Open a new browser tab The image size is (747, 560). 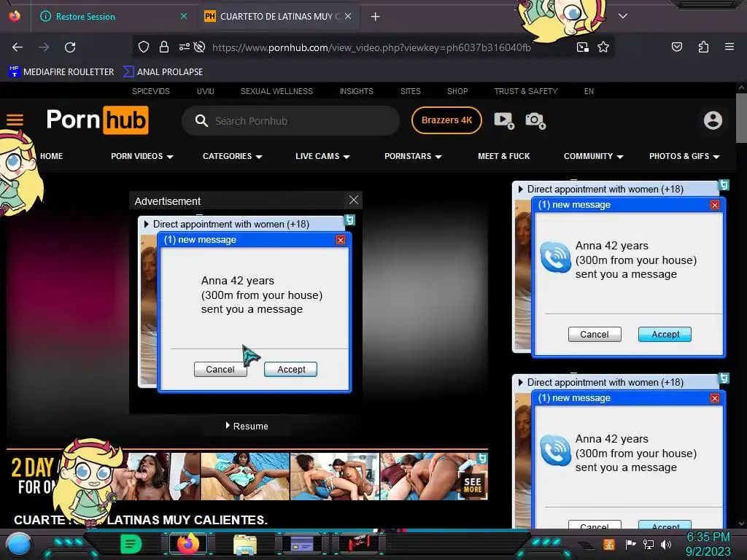point(376,17)
